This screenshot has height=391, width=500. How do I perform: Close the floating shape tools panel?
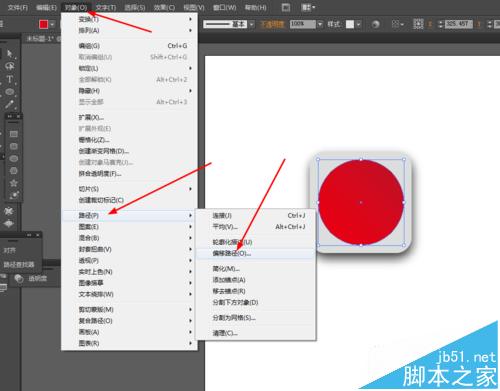pyautogui.click(x=18, y=116)
